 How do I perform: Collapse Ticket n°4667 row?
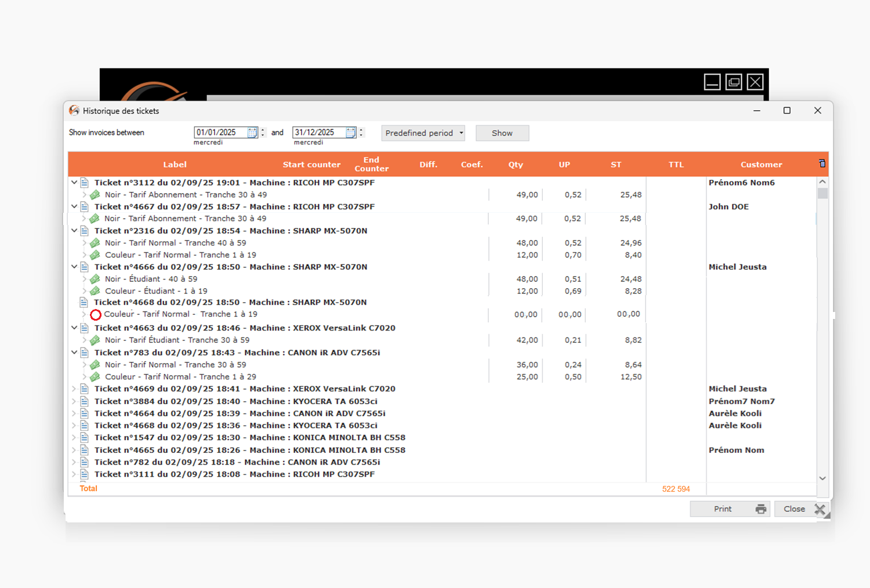click(x=74, y=207)
